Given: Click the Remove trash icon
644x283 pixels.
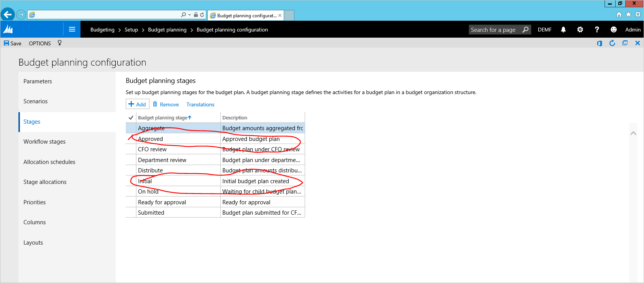Looking at the screenshot, I should pos(155,104).
